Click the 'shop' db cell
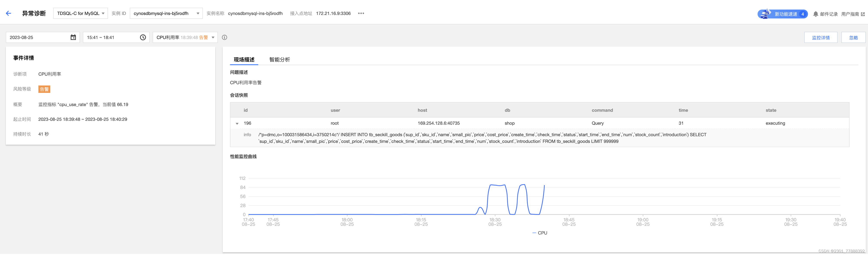The width and height of the screenshot is (868, 255). pyautogui.click(x=509, y=123)
